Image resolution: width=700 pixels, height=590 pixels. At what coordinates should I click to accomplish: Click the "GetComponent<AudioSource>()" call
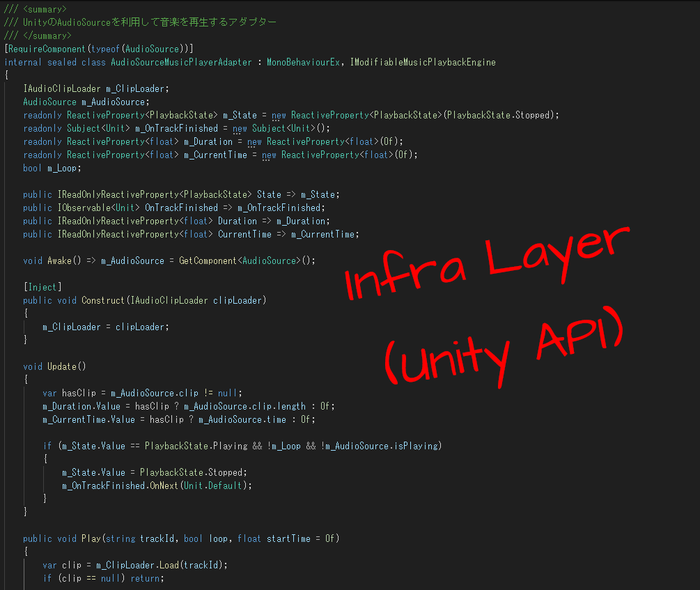point(247,261)
